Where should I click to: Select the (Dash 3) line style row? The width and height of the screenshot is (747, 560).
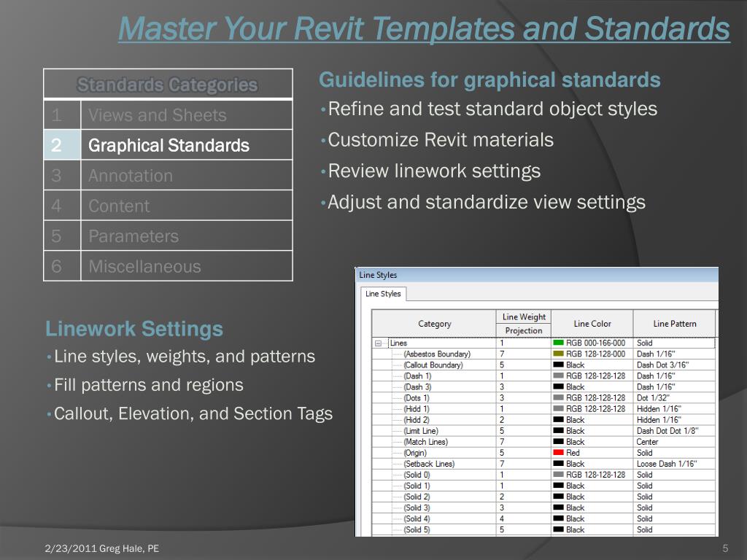pyautogui.click(x=543, y=386)
